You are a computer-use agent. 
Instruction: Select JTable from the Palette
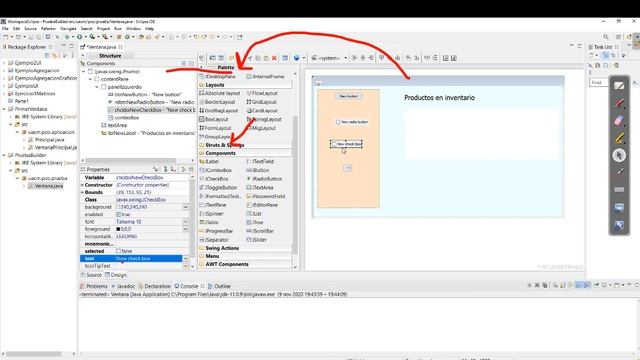point(209,222)
